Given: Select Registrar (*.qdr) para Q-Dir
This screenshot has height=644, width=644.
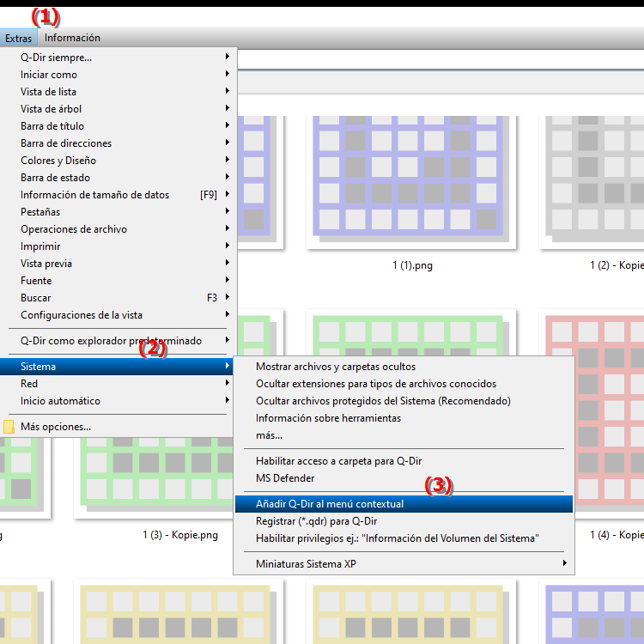Looking at the screenshot, I should pyautogui.click(x=404, y=521).
